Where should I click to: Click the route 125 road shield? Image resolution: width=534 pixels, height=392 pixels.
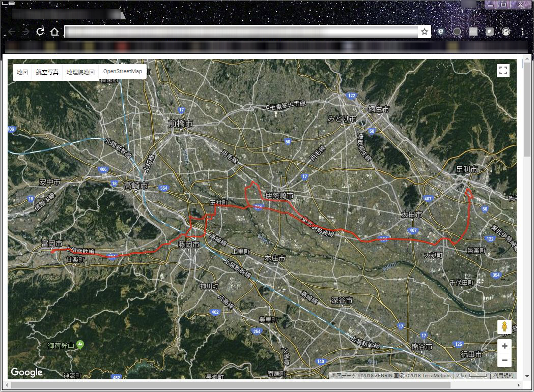pos(458,344)
